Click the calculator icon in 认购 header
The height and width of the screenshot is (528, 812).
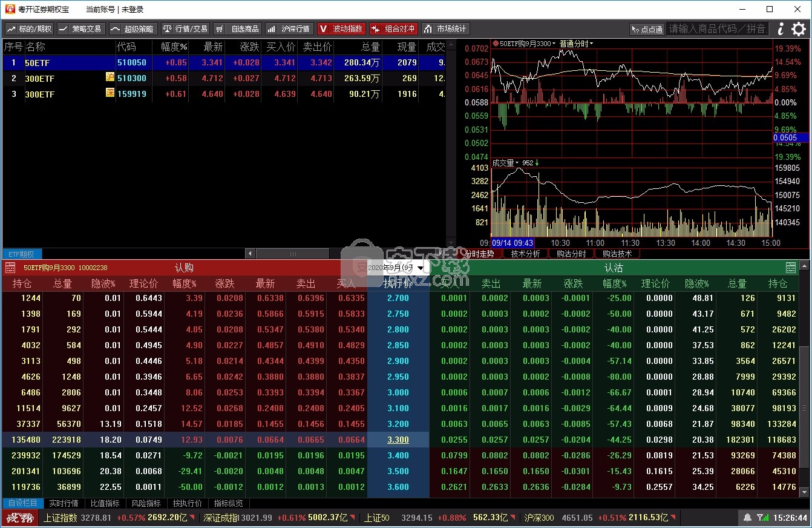pyautogui.click(x=10, y=268)
